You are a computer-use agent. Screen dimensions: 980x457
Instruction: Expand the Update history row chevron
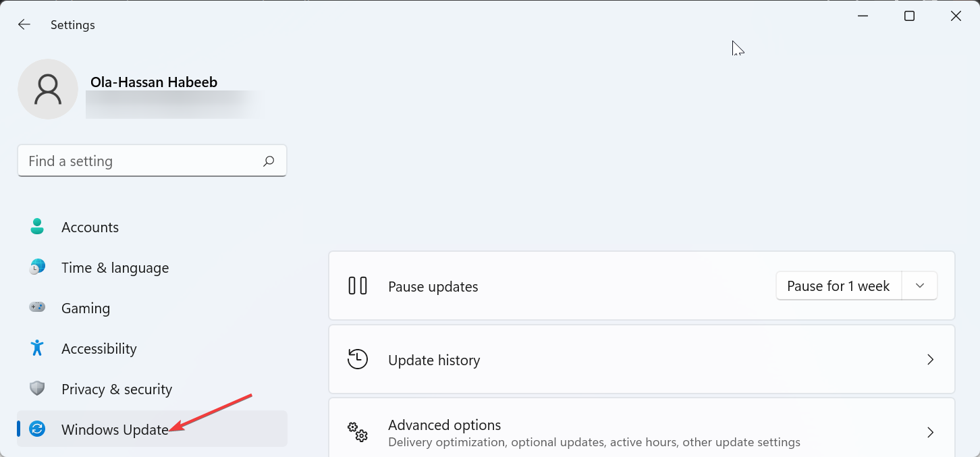point(930,359)
